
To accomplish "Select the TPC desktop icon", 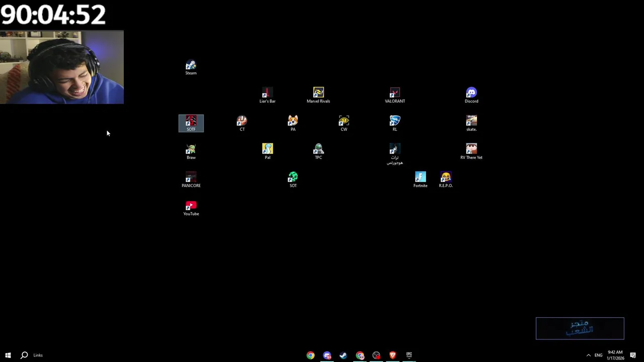I will (x=318, y=152).
